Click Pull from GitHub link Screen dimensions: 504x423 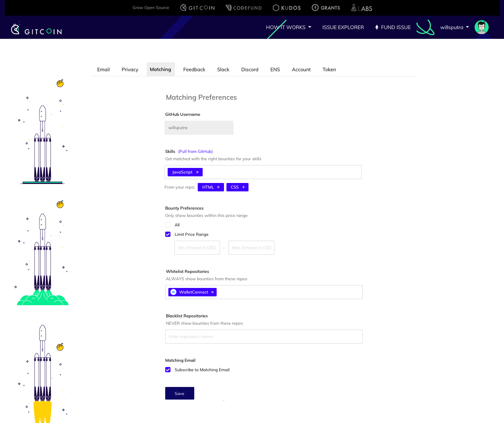coord(196,151)
